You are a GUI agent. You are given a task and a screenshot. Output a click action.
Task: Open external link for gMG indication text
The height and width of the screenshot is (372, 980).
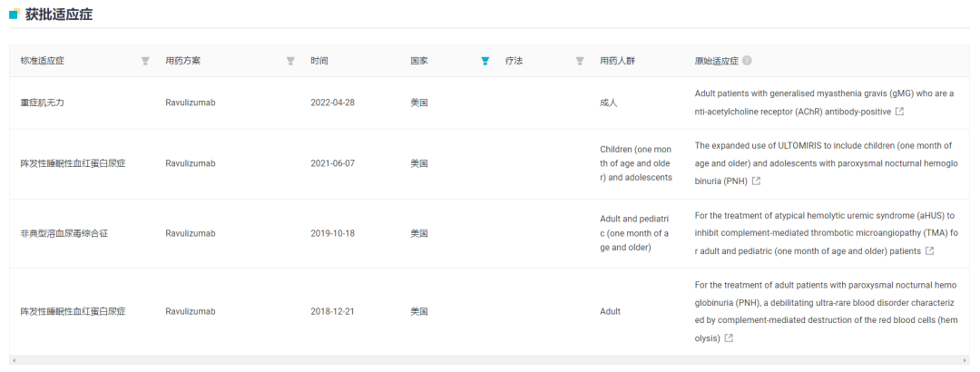point(899,112)
